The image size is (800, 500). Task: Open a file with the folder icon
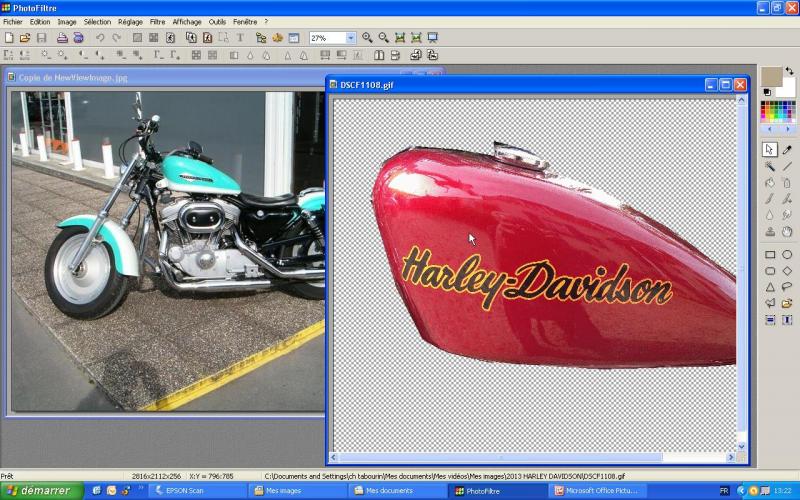click(25, 38)
